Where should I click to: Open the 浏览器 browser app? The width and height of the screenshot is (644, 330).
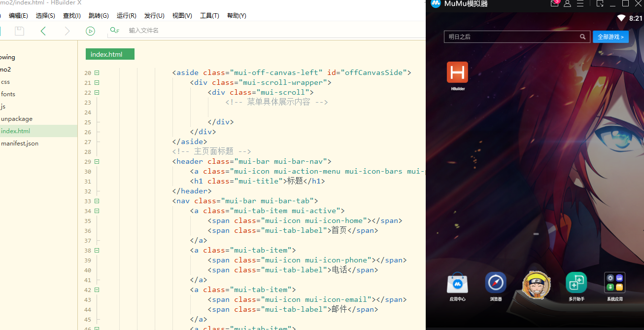496,283
